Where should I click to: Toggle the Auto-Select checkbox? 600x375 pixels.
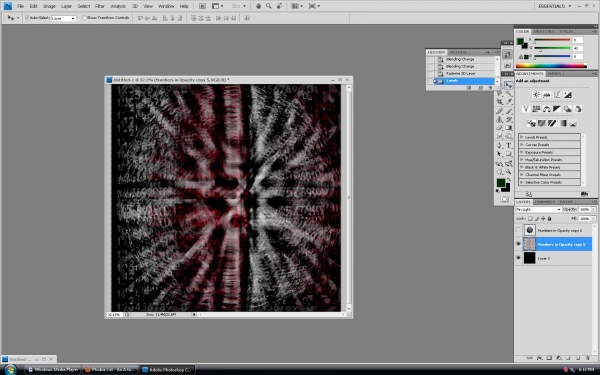point(27,18)
